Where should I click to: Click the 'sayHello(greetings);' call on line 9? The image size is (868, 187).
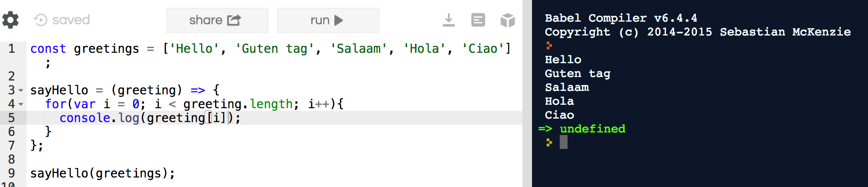103,173
